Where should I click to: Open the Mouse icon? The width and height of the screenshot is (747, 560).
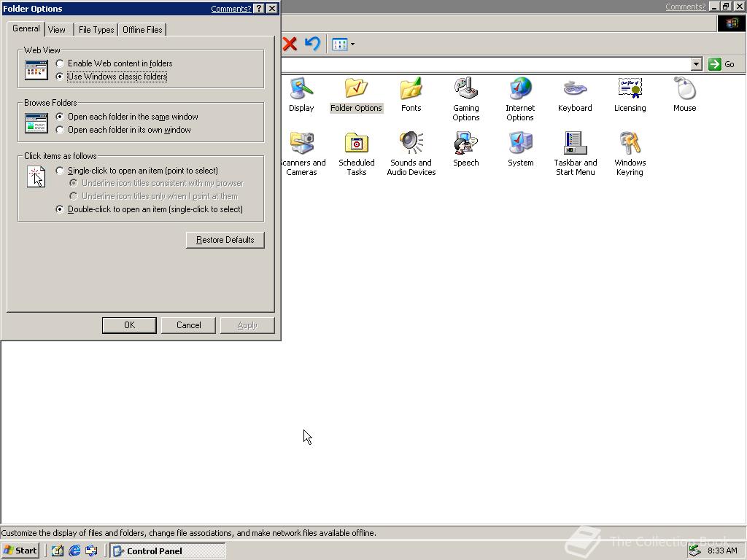[684, 95]
